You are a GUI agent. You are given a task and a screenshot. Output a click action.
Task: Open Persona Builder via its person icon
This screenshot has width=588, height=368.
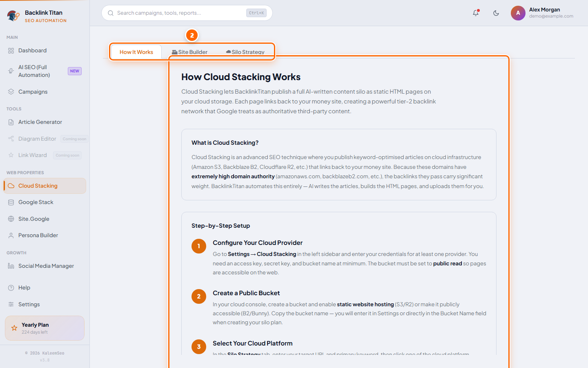(x=11, y=236)
